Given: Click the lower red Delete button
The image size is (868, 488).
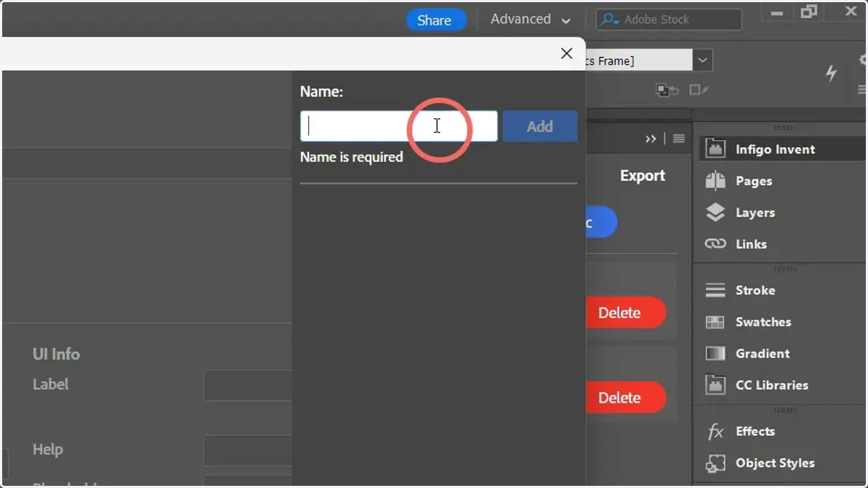Looking at the screenshot, I should coord(625,398).
